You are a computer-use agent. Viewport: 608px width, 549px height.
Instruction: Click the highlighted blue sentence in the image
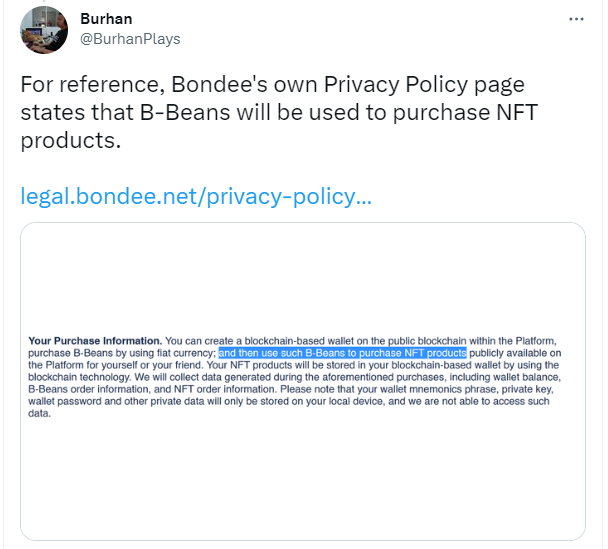point(342,353)
